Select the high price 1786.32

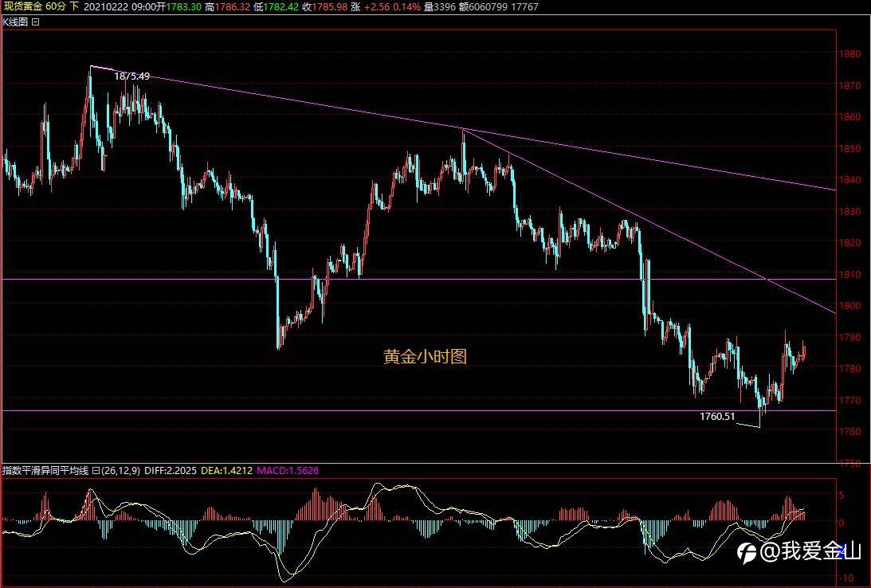232,6
